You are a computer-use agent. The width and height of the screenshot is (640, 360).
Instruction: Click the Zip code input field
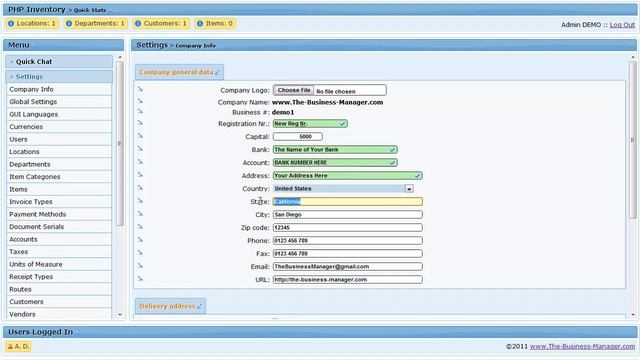tap(348, 228)
